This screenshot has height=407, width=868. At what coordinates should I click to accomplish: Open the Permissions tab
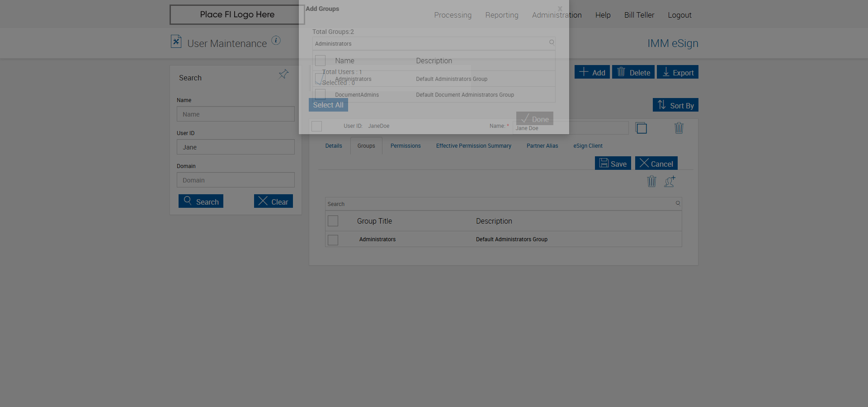tap(406, 146)
